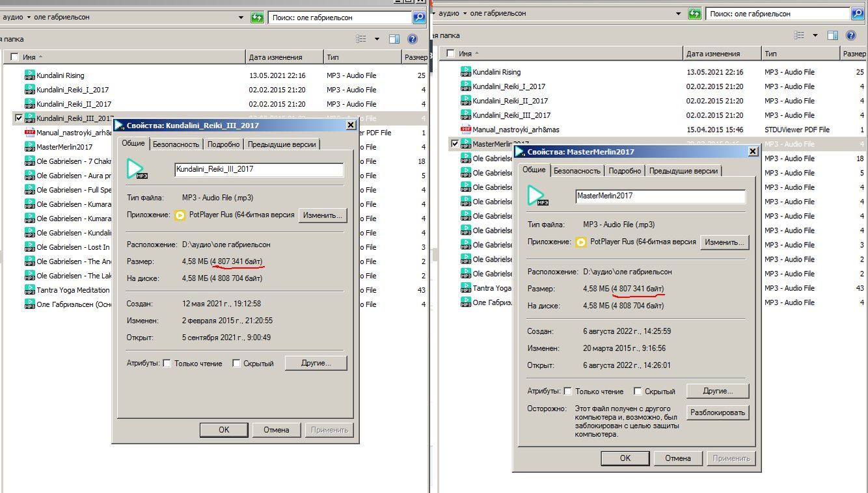The image size is (868, 493).
Task: Open 'Предыдущие версии' tab in Kundalini_Reiki_III_2017 properties
Action: pos(282,144)
